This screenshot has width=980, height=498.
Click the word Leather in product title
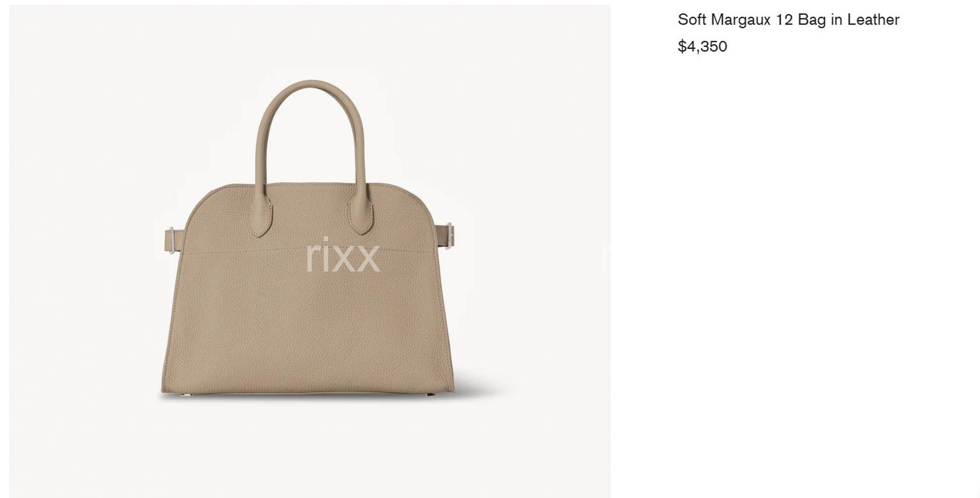[874, 20]
